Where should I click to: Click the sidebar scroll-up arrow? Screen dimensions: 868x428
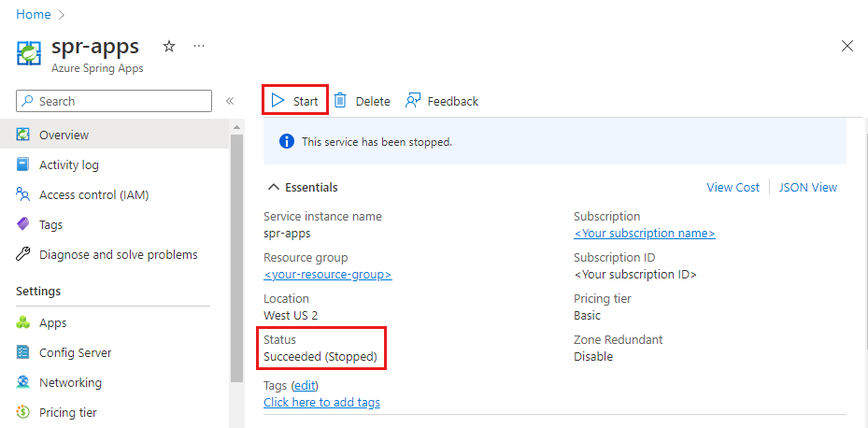(236, 127)
